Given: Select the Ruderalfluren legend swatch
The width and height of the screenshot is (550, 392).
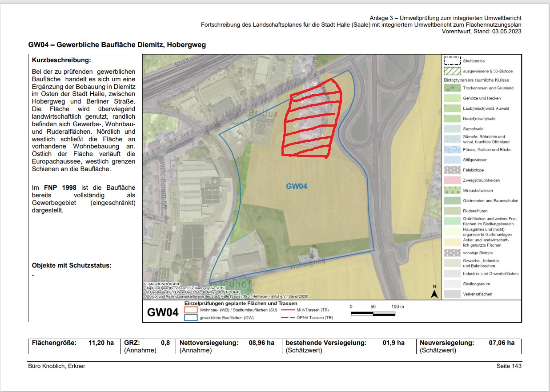Looking at the screenshot, I should pyautogui.click(x=451, y=211).
